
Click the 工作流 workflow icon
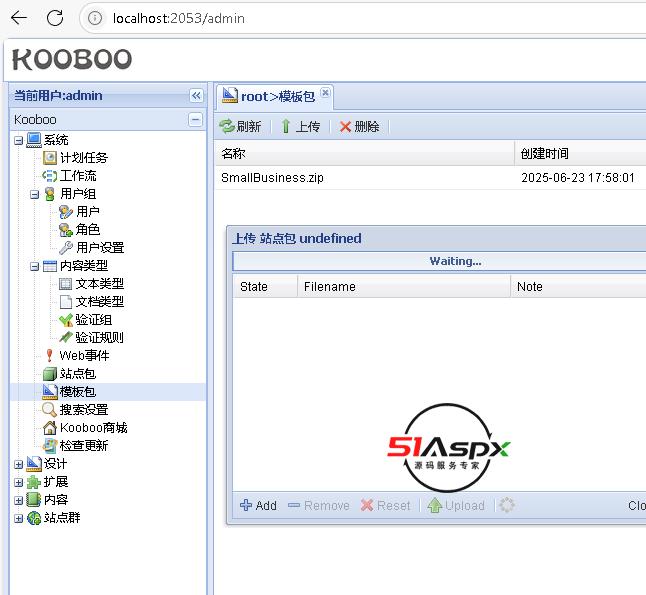50,176
